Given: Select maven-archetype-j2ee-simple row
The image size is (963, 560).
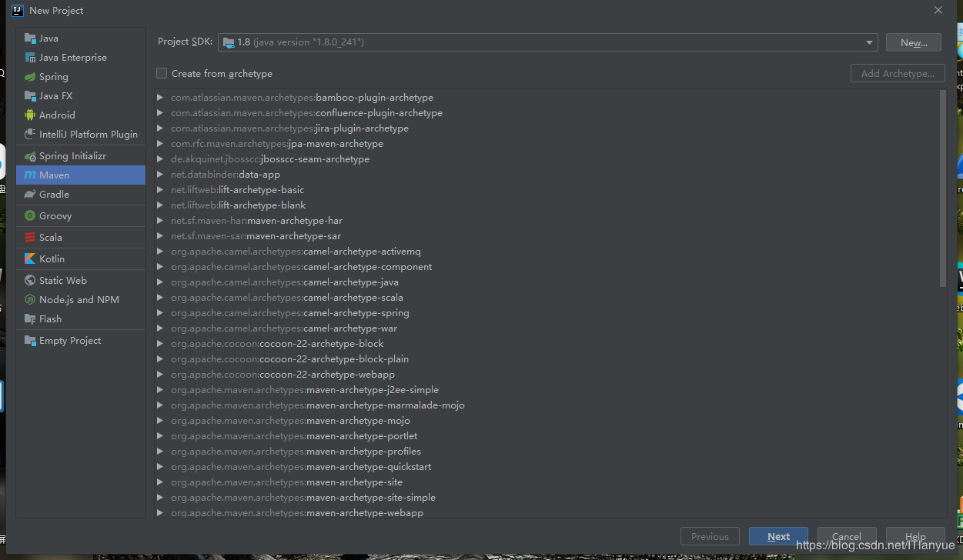Looking at the screenshot, I should coord(547,390).
